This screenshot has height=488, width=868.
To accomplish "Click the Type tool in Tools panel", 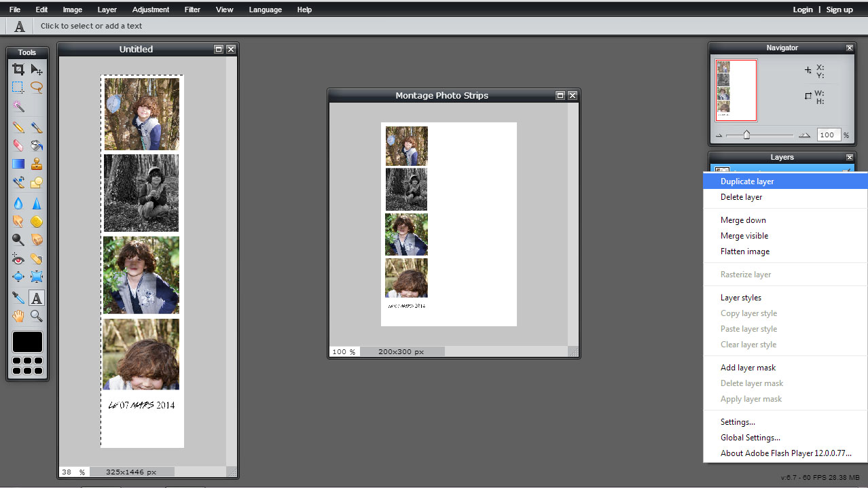I will click(x=37, y=298).
